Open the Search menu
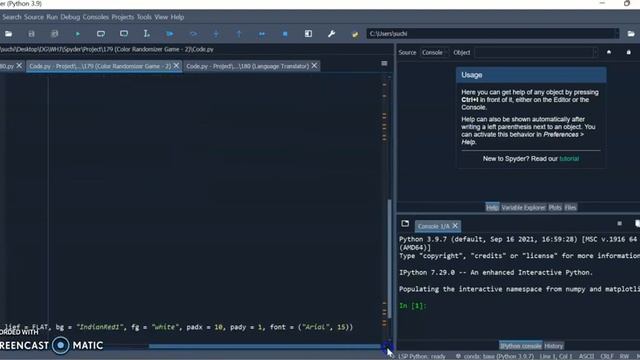Viewport: 640px width, 360px height. pyautogui.click(x=12, y=17)
